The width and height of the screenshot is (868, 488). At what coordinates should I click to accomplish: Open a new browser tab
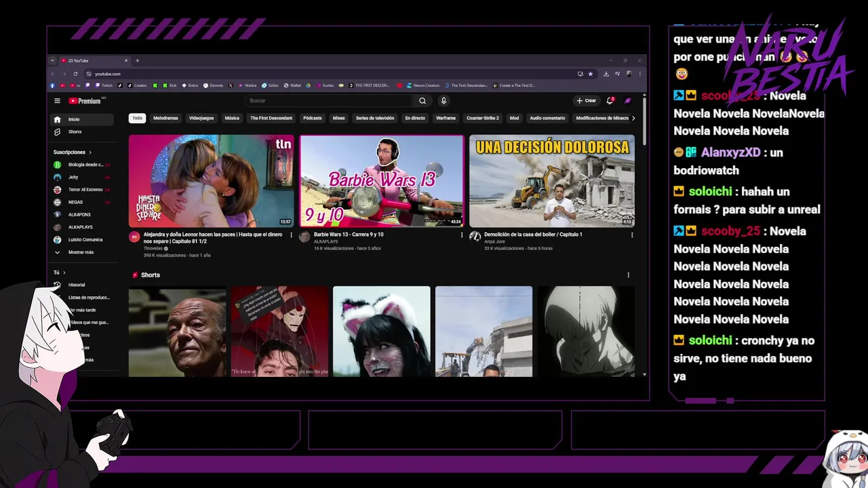(x=137, y=60)
